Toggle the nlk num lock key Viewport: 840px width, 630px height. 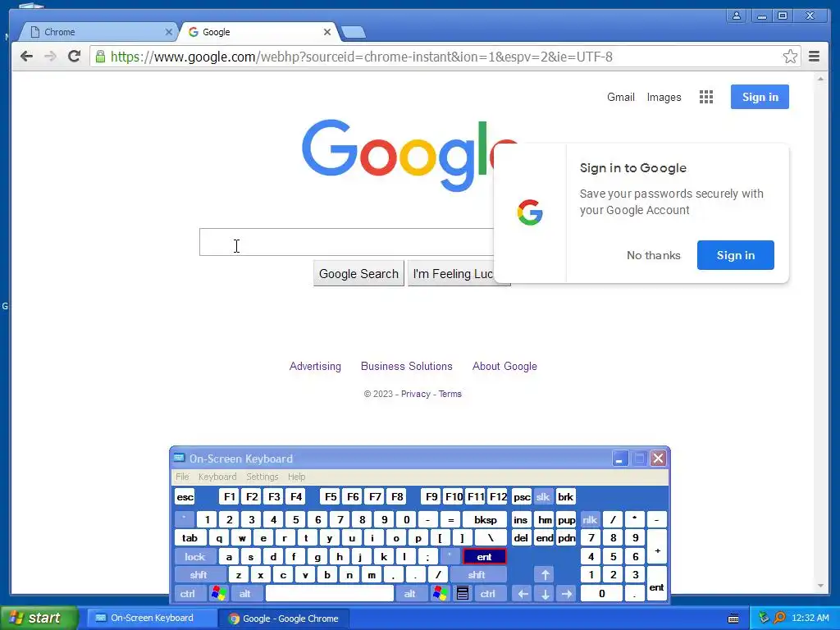[x=590, y=519]
